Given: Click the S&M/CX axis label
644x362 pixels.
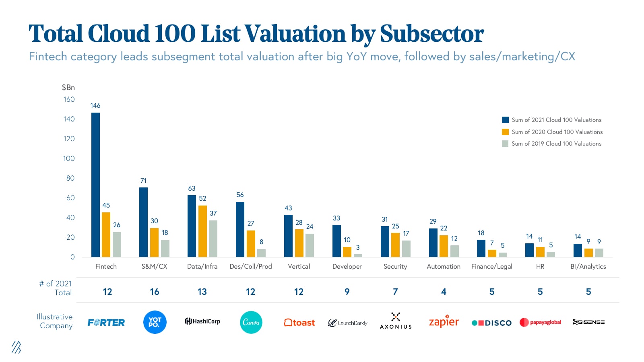Looking at the screenshot, I should 154,266.
